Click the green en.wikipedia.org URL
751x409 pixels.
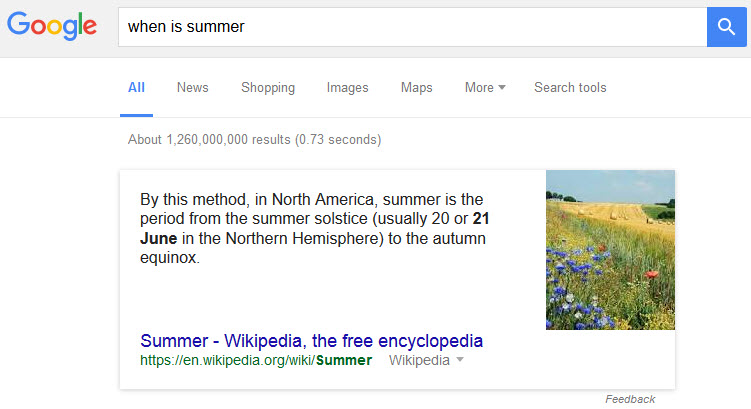point(256,360)
